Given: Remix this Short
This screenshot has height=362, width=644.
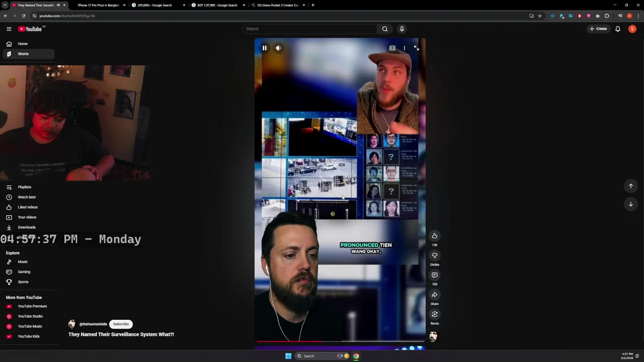Looking at the screenshot, I should point(435,314).
